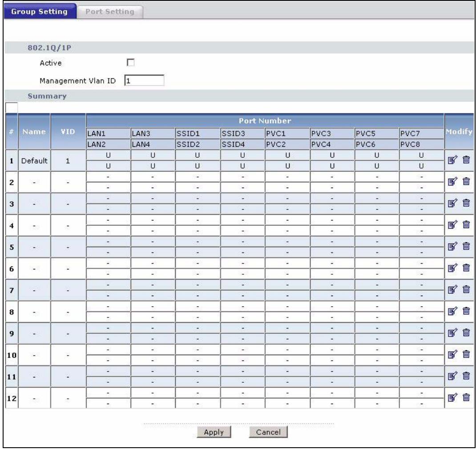Click the Summary section heading
The height and width of the screenshot is (449, 476).
click(x=47, y=96)
